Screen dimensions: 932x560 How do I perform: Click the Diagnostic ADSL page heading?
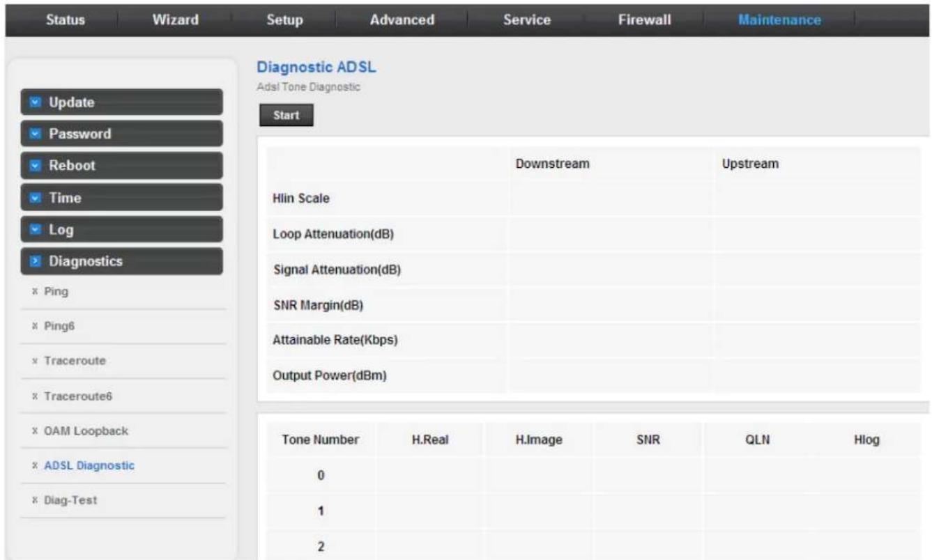click(x=316, y=68)
